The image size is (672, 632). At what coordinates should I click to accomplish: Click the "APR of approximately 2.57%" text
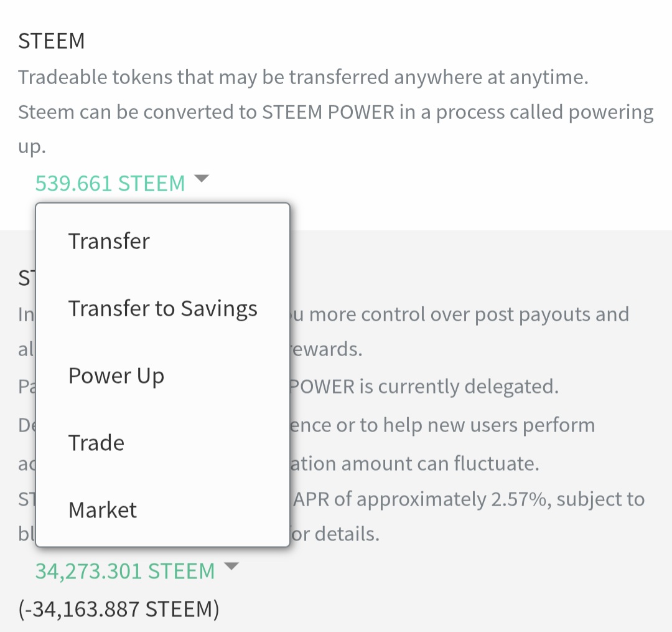click(x=468, y=499)
